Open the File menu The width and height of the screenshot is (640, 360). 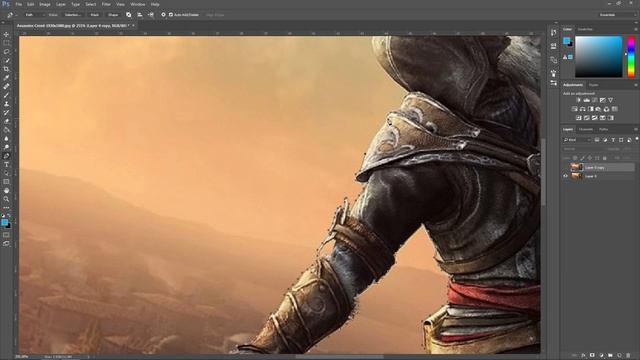point(19,4)
